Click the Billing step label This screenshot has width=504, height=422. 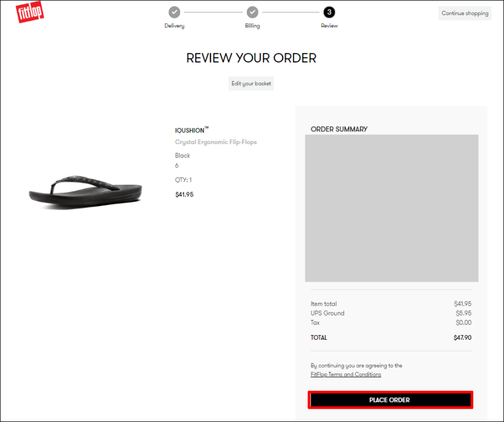tap(253, 25)
